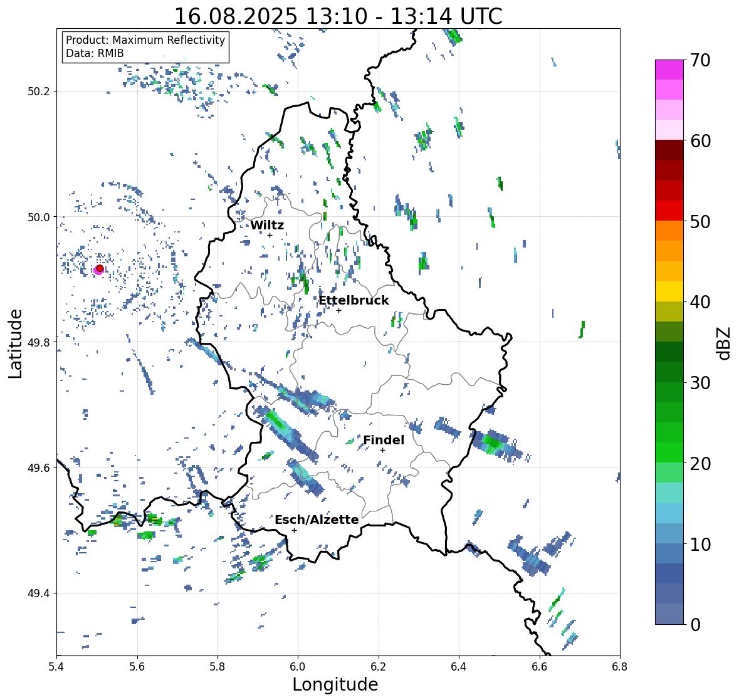This screenshot has width=739, height=700.
Task: Click the 60 value on the colorbar
Action: click(x=700, y=141)
